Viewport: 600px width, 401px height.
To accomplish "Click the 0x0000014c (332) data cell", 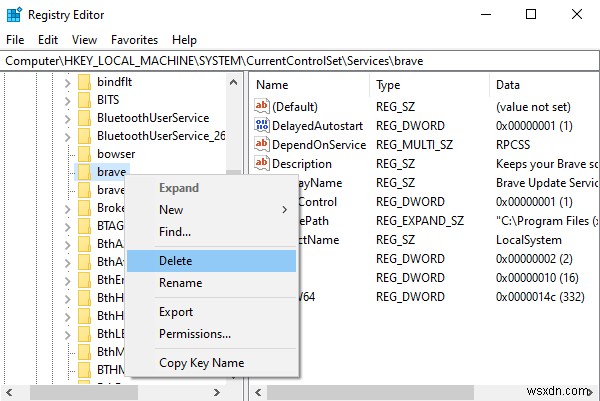I will (x=540, y=297).
